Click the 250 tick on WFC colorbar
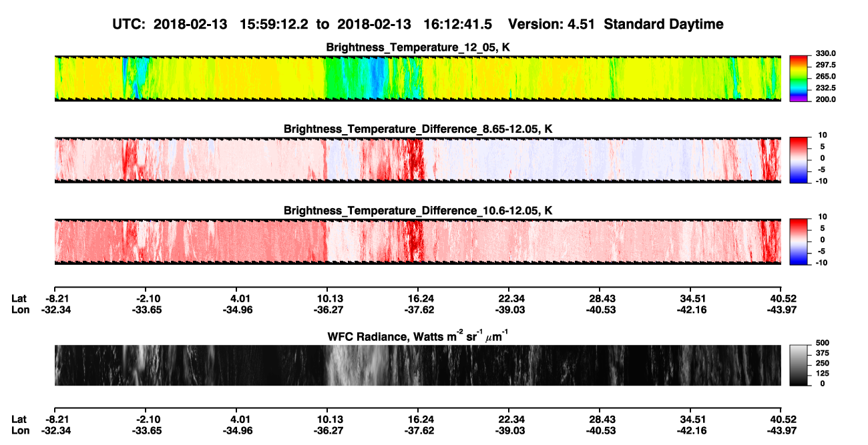868x445 pixels. (x=823, y=363)
